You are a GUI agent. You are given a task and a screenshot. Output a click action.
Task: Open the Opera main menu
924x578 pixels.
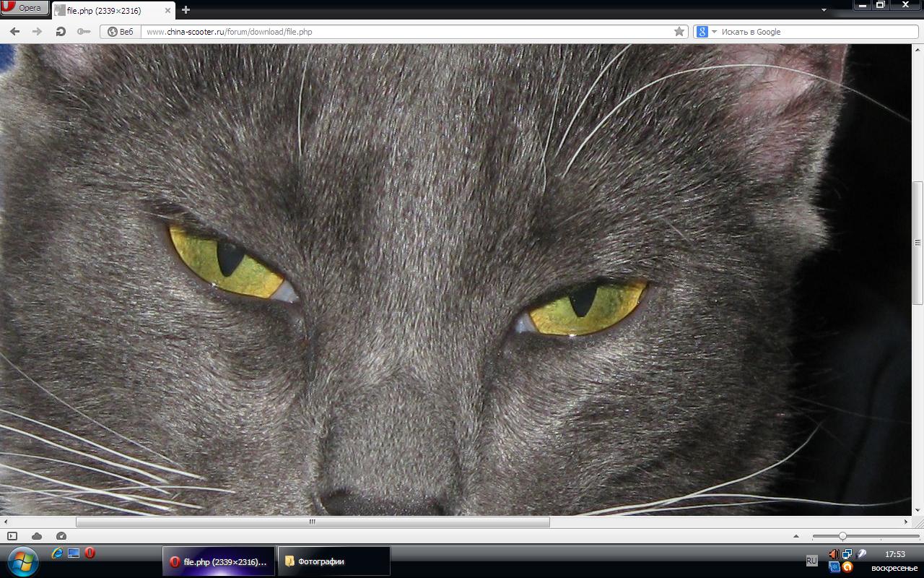point(25,8)
